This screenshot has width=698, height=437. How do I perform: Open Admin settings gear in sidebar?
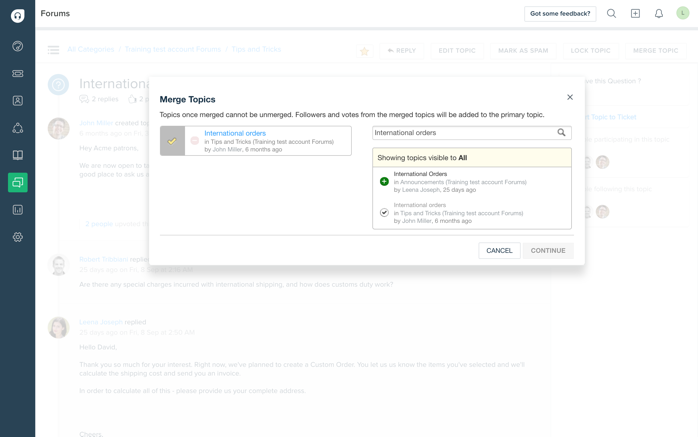coord(17,237)
